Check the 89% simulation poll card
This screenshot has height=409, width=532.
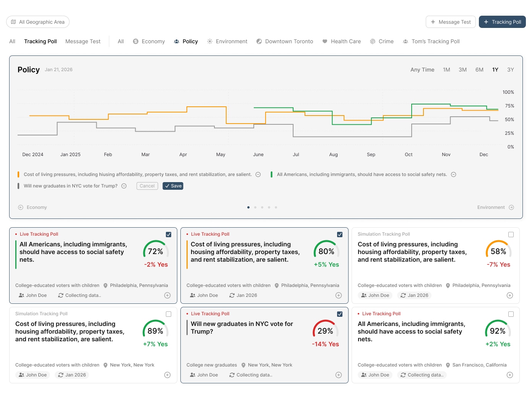(169, 314)
